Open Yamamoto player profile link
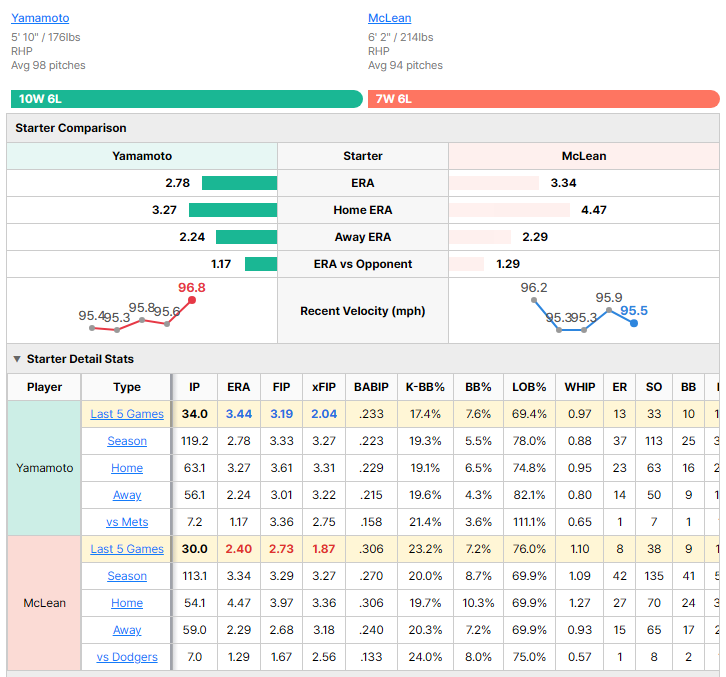The image size is (726, 677). pos(40,18)
